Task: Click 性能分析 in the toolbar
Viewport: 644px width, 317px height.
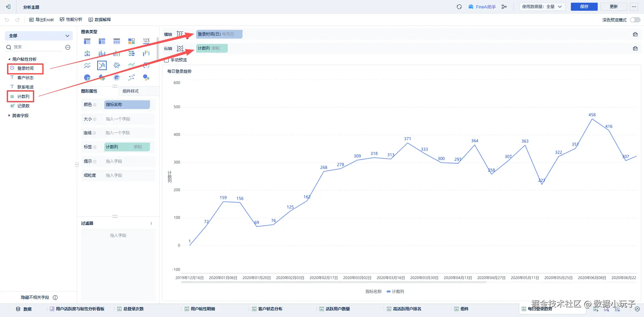Action: 71,20
